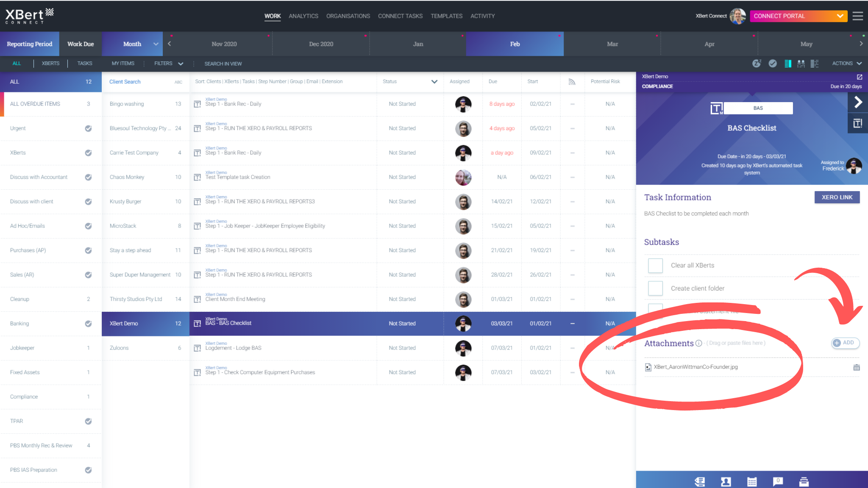Viewport: 868px width, 488px height.
Task: Click task icon on Test Template task Creation row
Action: point(197,177)
